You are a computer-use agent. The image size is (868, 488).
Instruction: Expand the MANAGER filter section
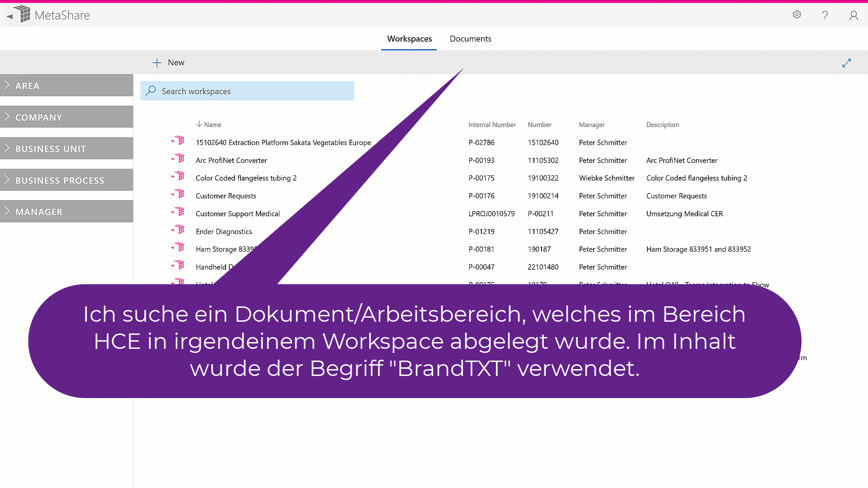(66, 211)
